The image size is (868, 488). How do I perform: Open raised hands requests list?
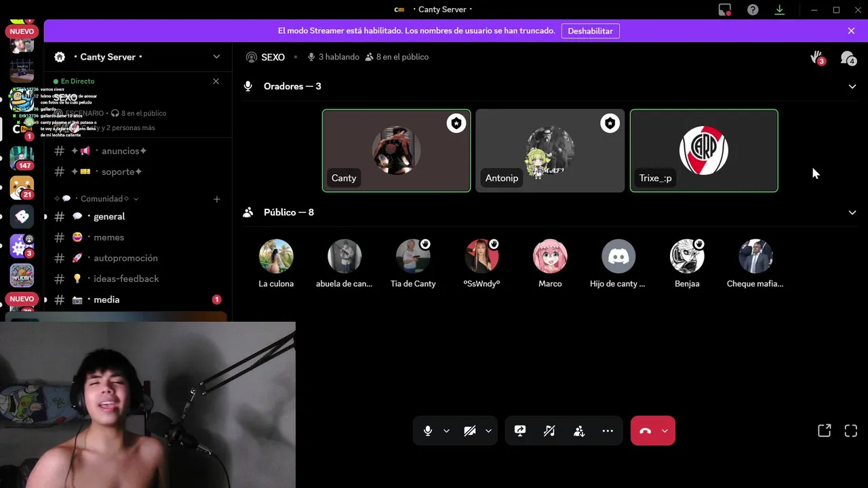(818, 58)
